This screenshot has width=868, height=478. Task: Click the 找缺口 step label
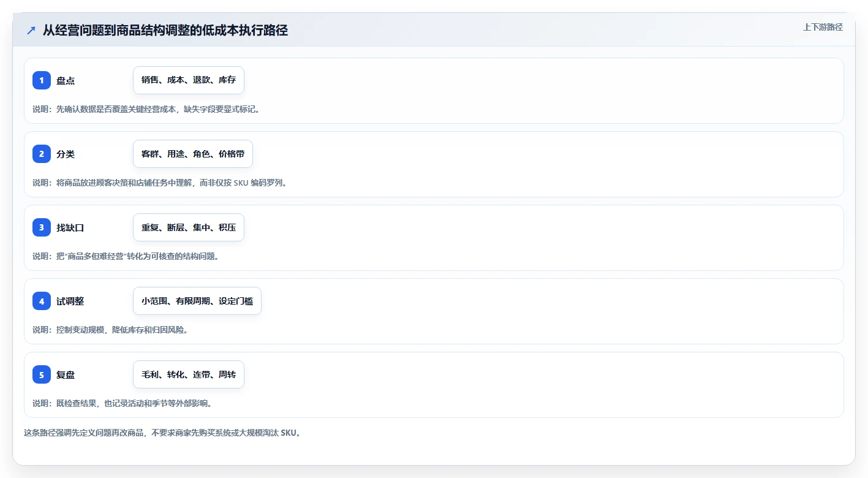pyautogui.click(x=70, y=227)
